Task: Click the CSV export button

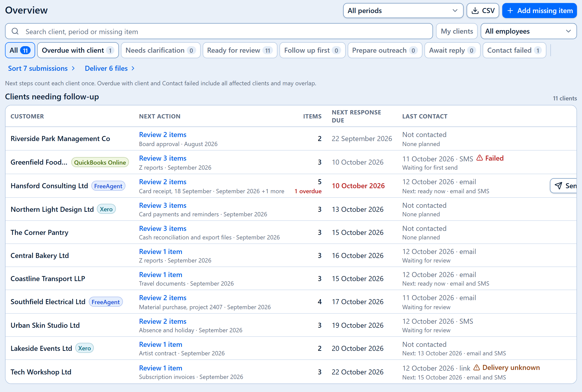Action: tap(483, 11)
